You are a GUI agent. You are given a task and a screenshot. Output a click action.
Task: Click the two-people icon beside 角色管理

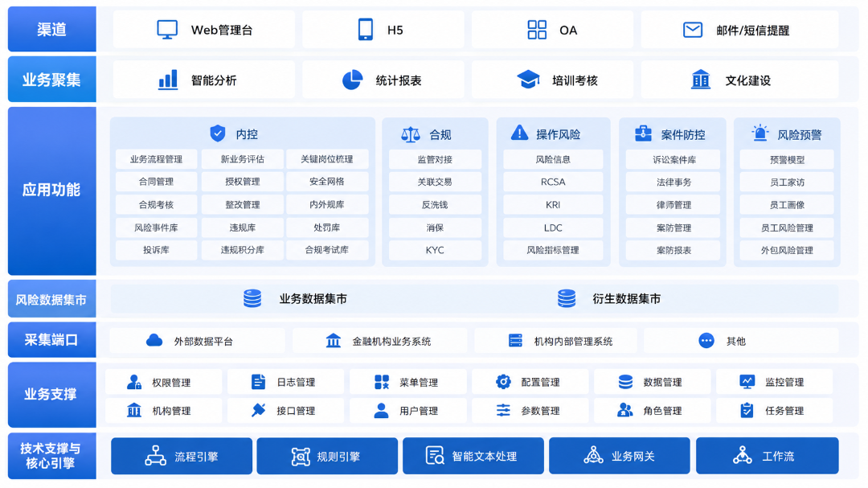pyautogui.click(x=625, y=410)
